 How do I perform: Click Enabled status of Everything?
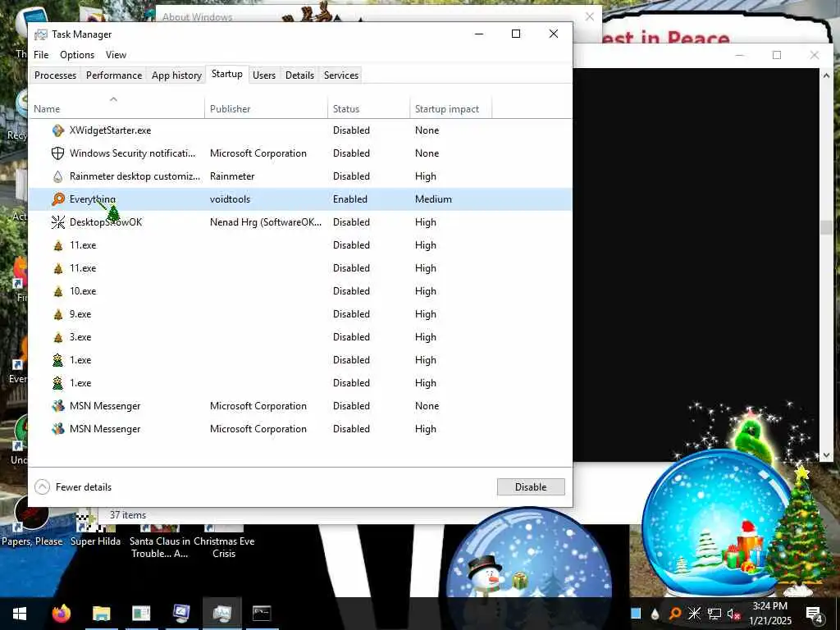click(349, 199)
